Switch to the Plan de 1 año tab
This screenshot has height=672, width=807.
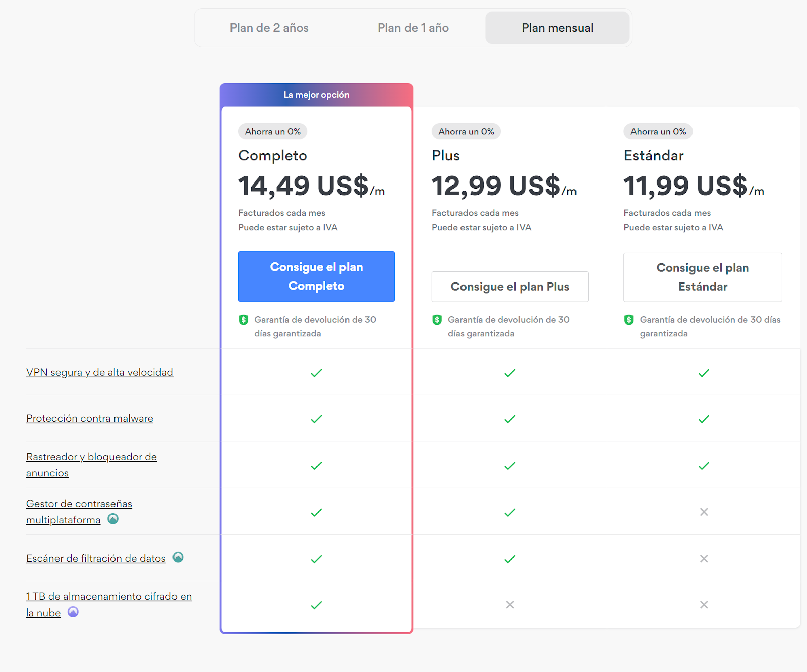[413, 28]
